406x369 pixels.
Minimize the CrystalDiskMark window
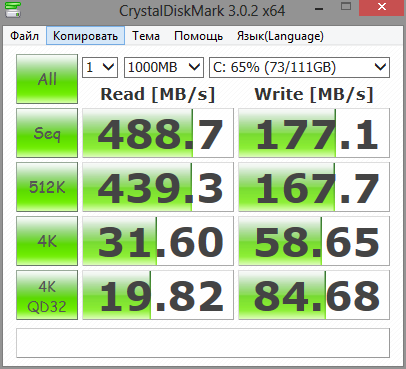[x=319, y=8]
